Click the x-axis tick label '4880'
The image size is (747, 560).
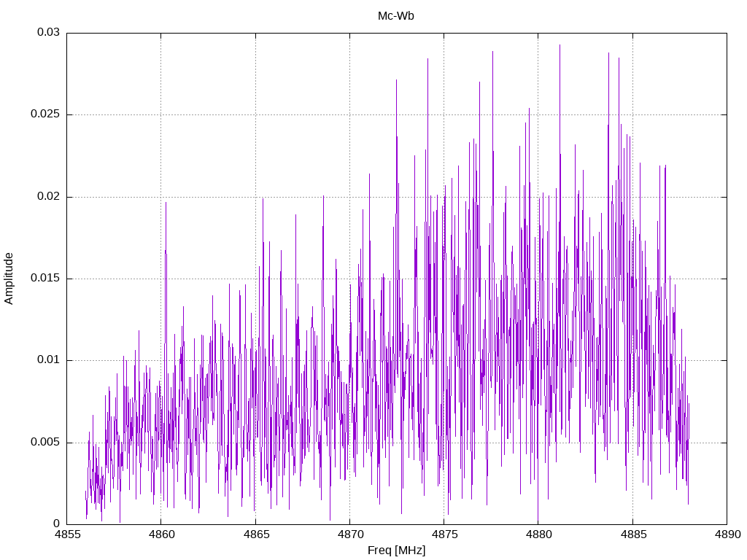tap(538, 534)
